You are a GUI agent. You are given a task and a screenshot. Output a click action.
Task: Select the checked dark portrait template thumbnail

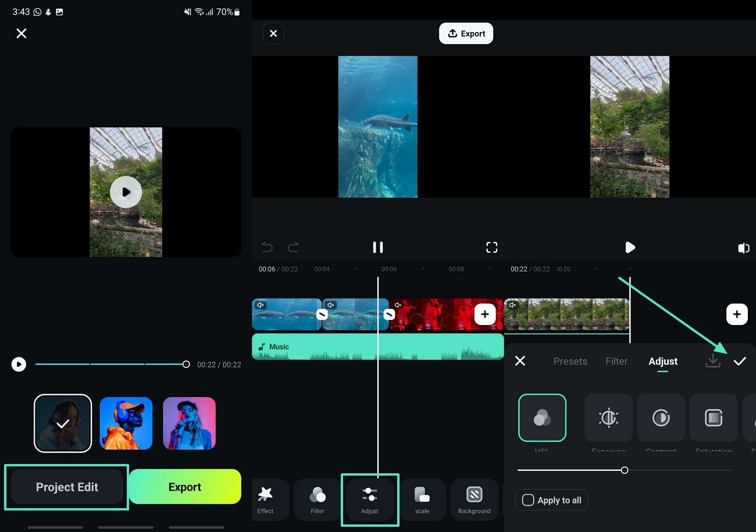tap(63, 423)
